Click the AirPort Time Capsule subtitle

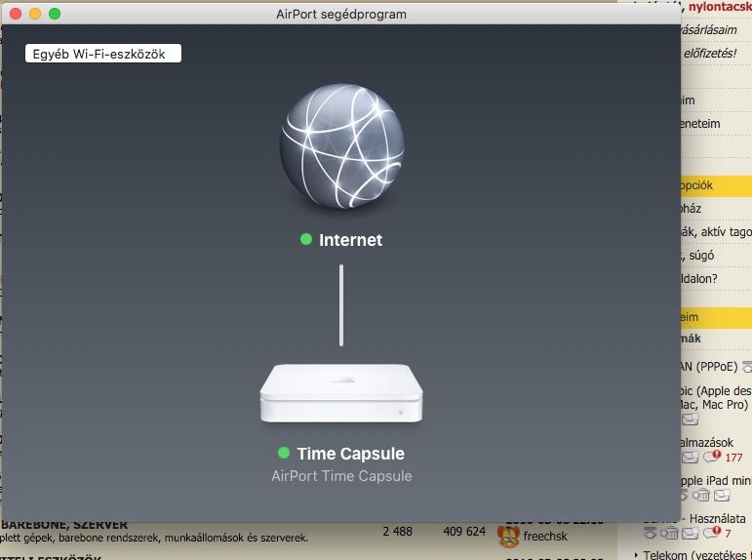[341, 476]
